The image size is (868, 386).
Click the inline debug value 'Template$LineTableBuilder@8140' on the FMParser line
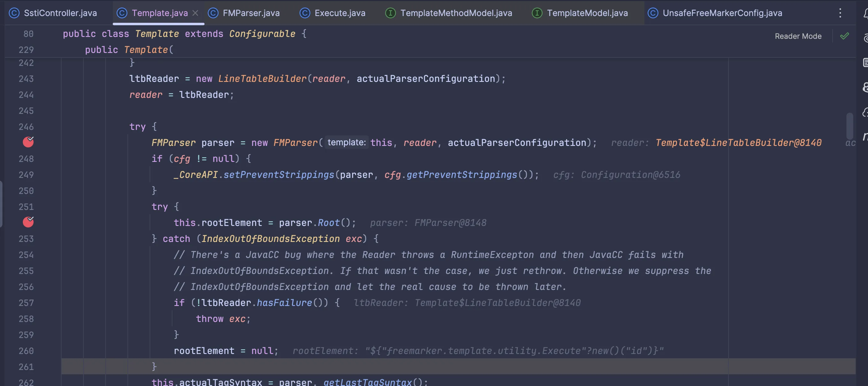738,143
